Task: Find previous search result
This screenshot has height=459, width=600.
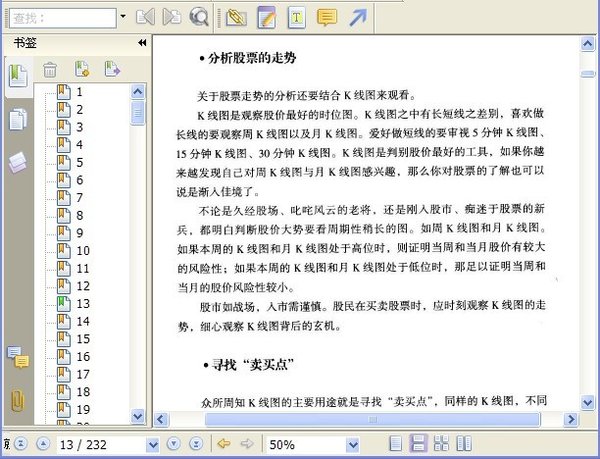Action: tap(145, 17)
